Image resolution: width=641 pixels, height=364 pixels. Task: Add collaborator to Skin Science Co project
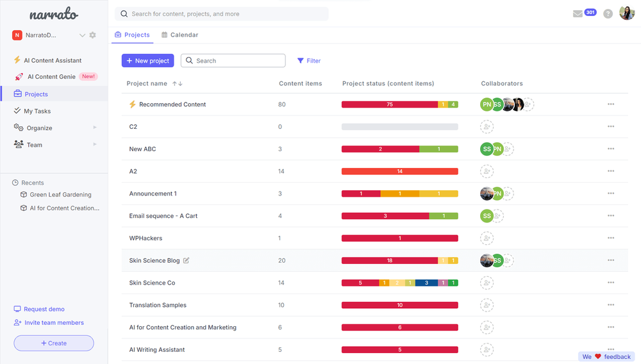click(487, 283)
